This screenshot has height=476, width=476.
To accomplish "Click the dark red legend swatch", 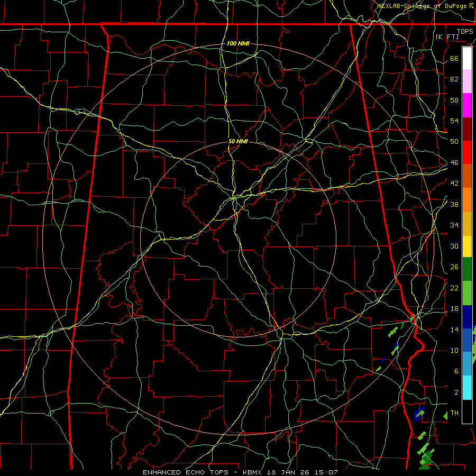I will tap(467, 129).
